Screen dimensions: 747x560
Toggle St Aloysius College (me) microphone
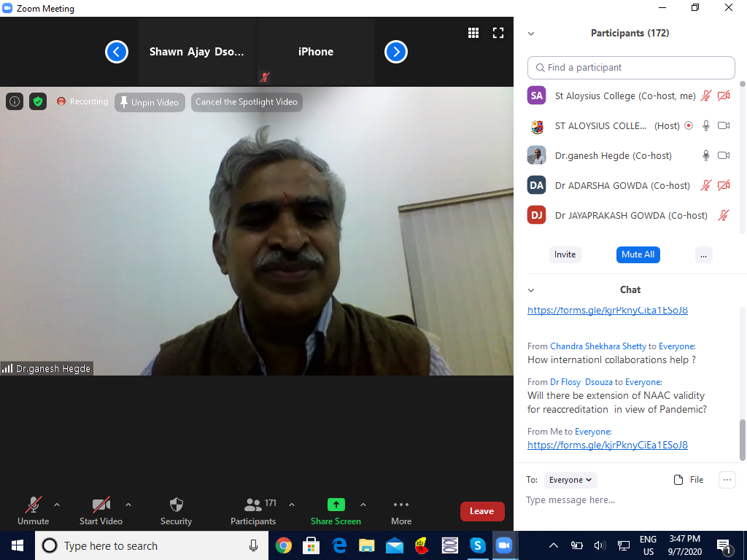706,96
